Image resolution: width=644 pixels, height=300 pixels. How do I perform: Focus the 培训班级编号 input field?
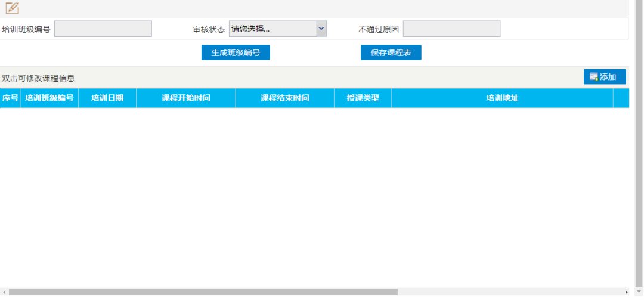(103, 29)
